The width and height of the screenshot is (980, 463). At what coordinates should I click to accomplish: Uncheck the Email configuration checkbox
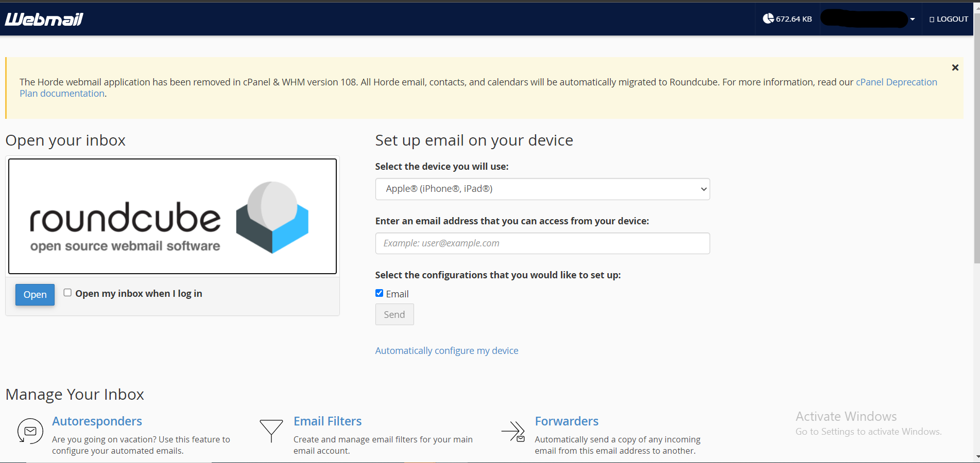380,293
